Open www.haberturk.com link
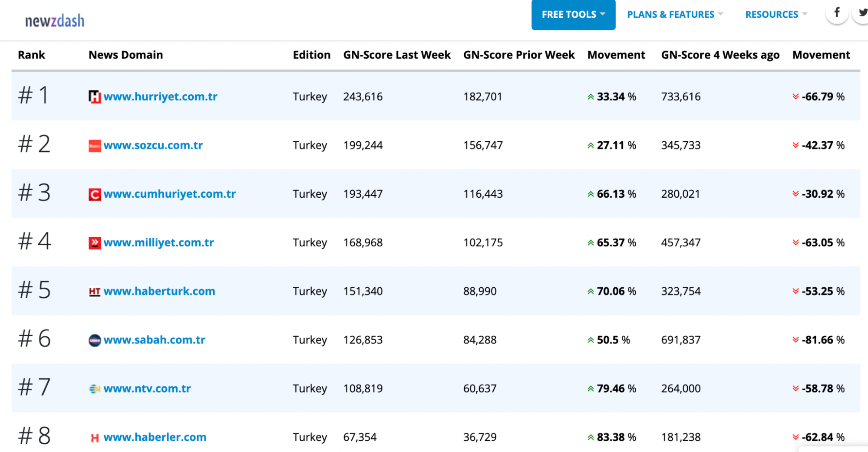Image resolution: width=868 pixels, height=452 pixels. click(x=159, y=291)
